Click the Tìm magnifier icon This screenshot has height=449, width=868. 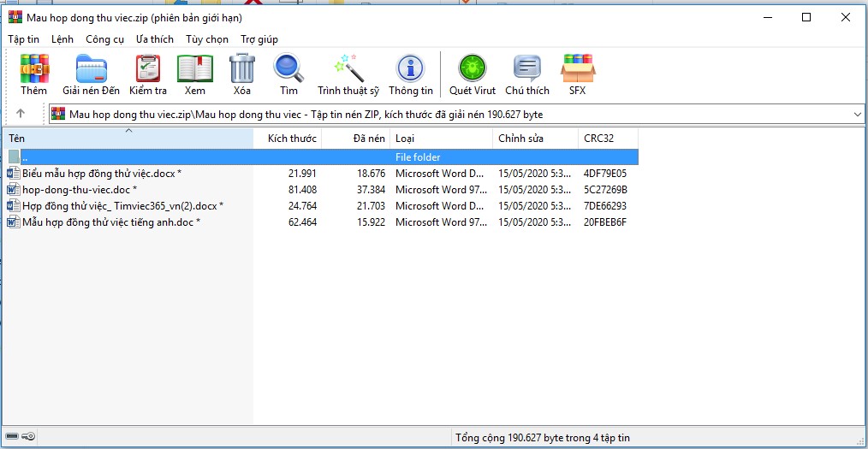(288, 68)
